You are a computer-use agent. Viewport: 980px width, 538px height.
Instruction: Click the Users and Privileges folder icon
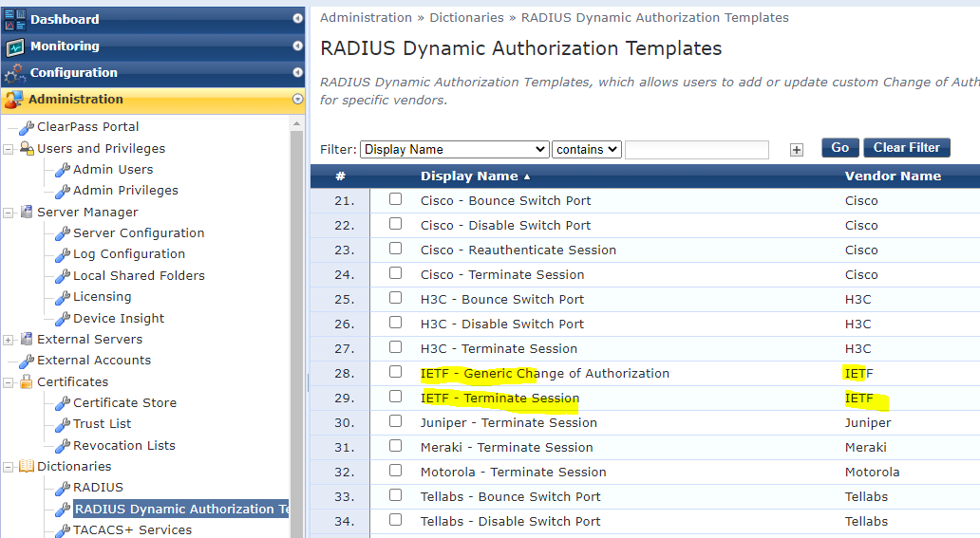[x=27, y=149]
